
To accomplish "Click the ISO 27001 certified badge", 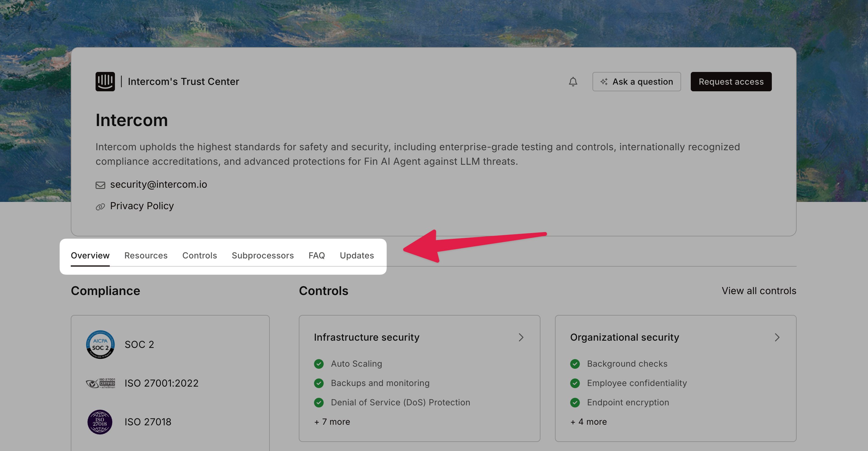I will [100, 383].
